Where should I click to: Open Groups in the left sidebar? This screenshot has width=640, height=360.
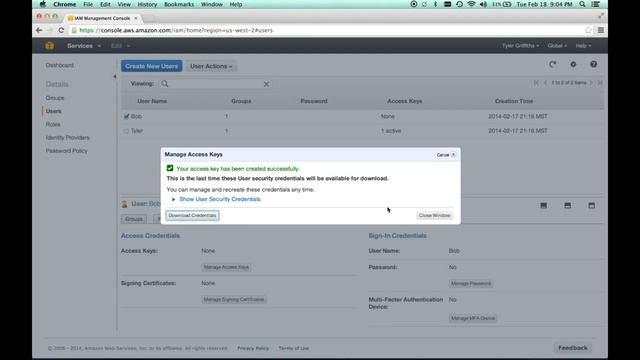pos(55,98)
